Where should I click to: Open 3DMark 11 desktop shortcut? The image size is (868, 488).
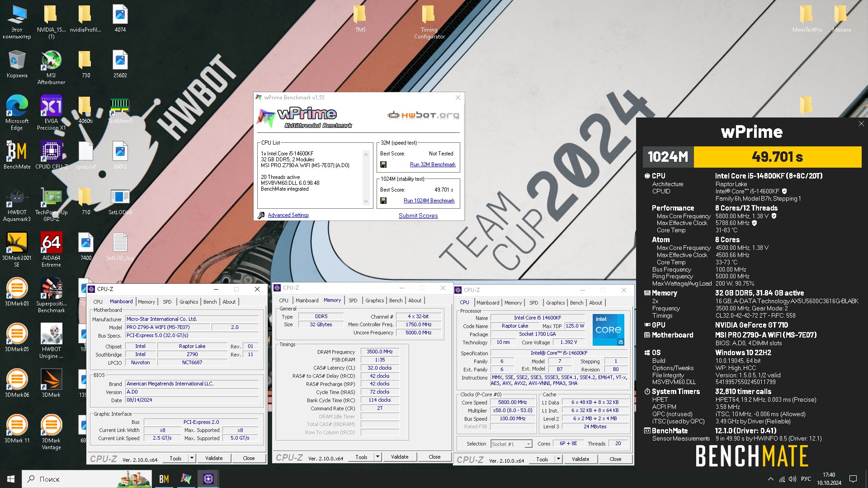pyautogui.click(x=17, y=429)
